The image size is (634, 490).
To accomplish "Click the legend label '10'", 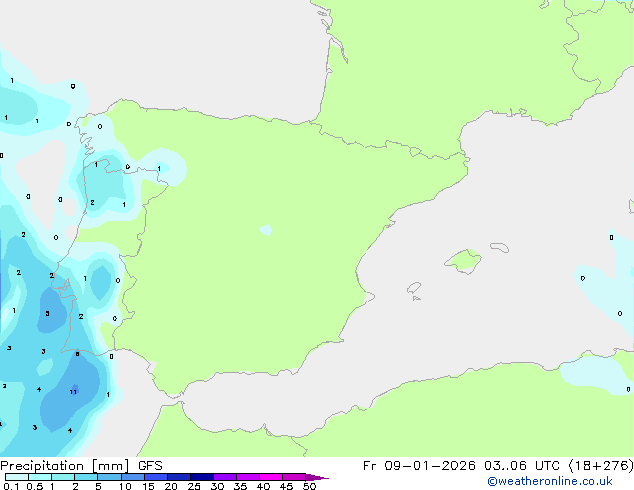I will point(125,486).
